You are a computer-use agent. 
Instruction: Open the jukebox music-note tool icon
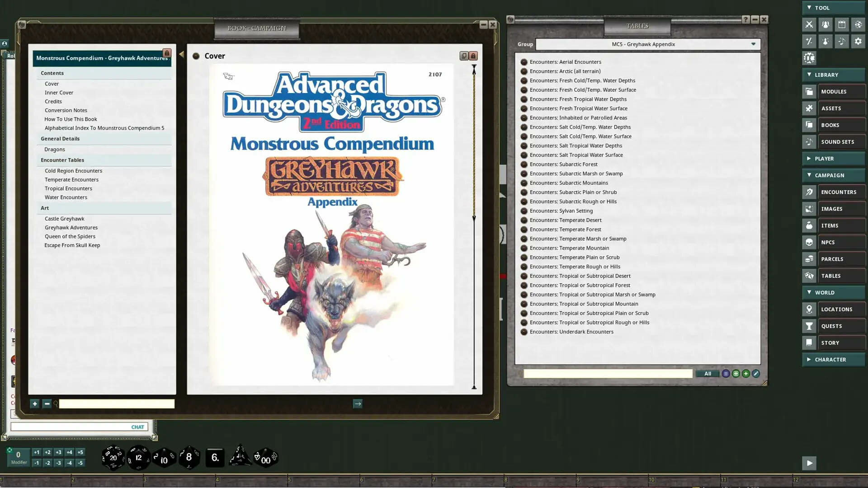pyautogui.click(x=842, y=41)
